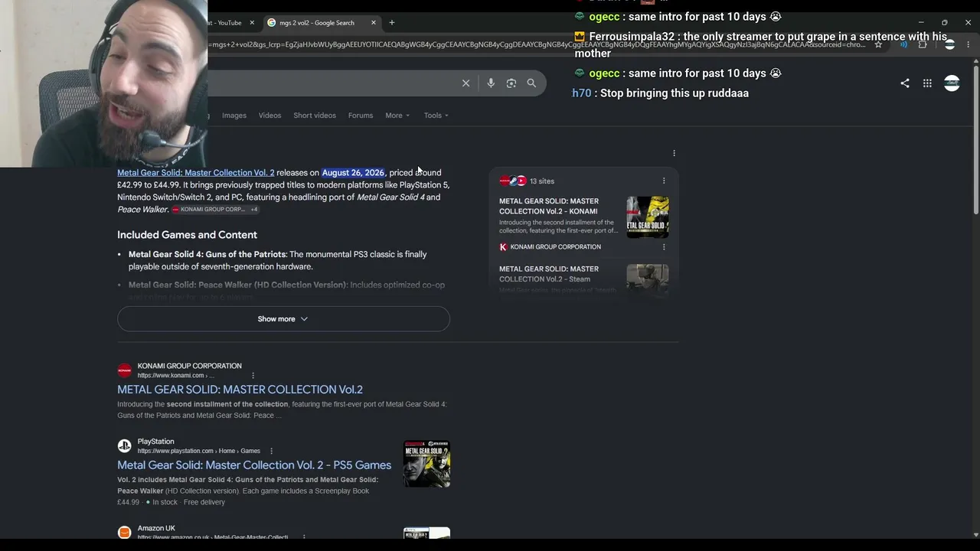This screenshot has height=551, width=980.
Task: Click the PlayStation favicon in search results
Action: [x=124, y=446]
